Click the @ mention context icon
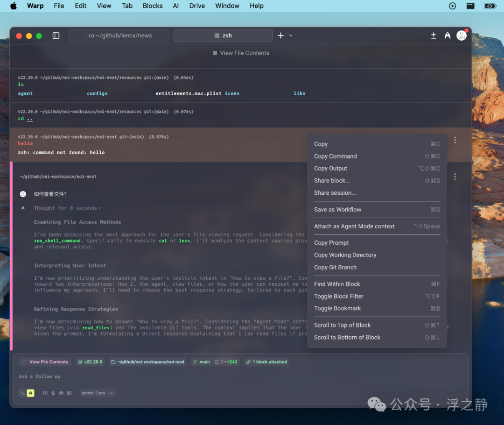 [x=61, y=393]
